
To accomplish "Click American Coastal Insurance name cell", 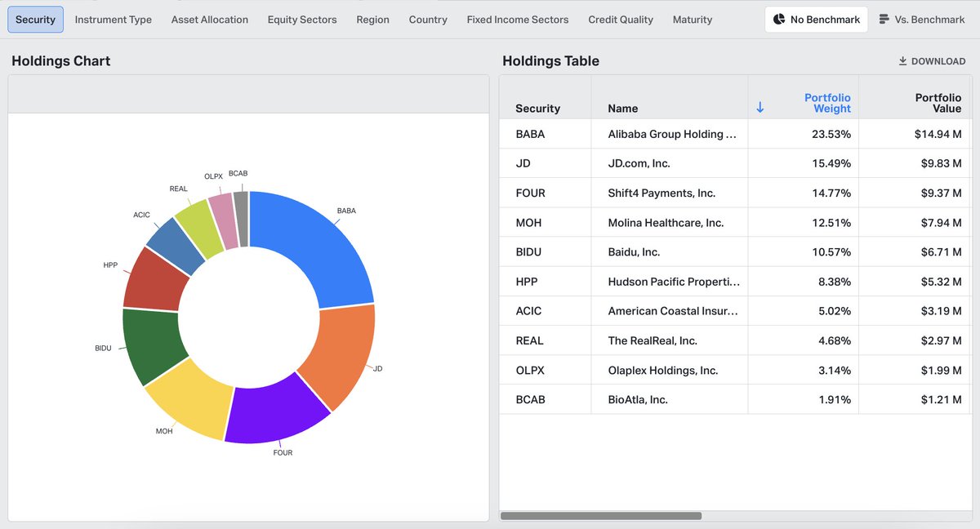I will click(669, 311).
